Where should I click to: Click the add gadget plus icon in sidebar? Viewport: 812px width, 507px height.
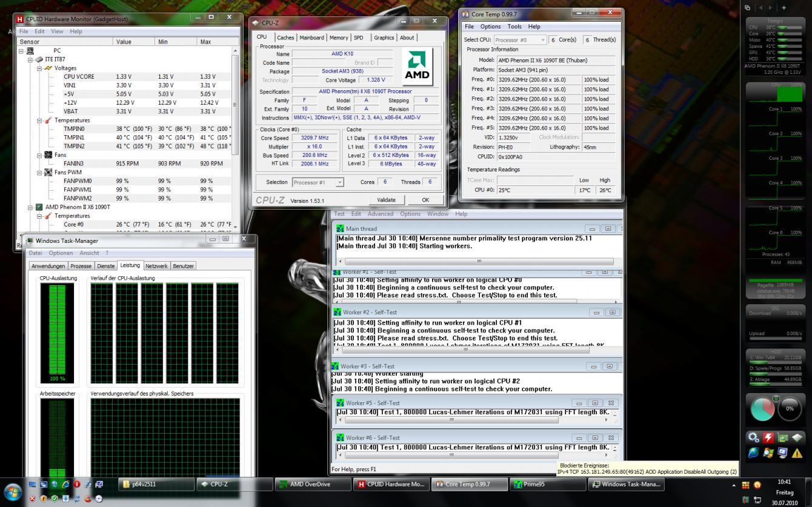(784, 7)
